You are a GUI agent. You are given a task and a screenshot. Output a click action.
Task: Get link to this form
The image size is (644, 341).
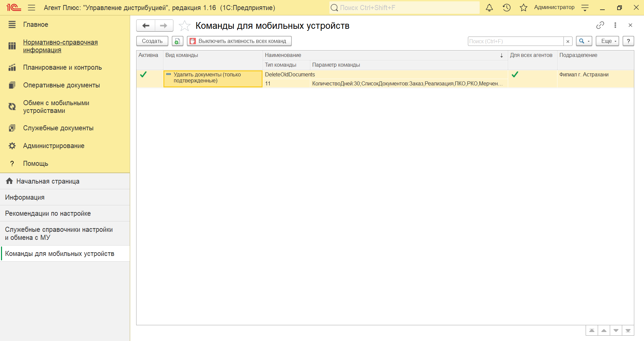coord(600,25)
